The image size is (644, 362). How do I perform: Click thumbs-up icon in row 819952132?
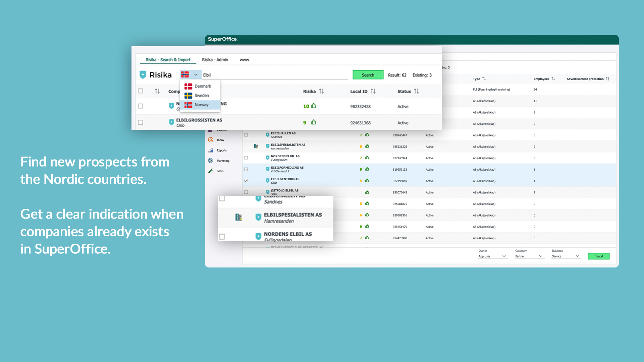tap(367, 169)
